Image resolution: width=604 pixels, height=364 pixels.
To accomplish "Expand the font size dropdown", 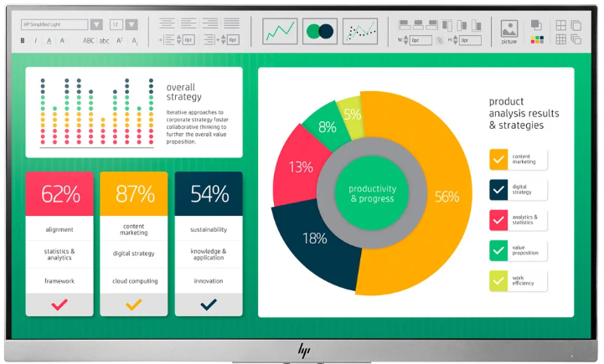I will pos(132,24).
